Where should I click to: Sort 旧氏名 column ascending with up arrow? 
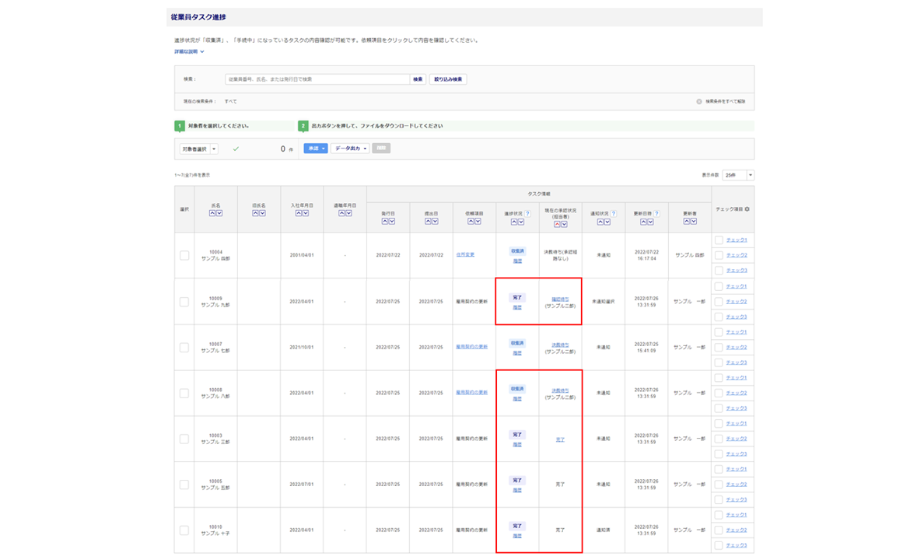(x=255, y=213)
